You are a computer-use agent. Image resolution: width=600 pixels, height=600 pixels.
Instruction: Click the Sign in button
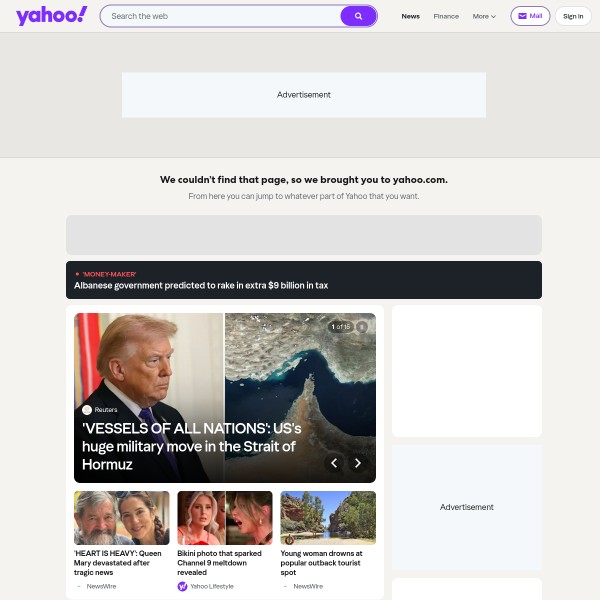click(x=573, y=16)
